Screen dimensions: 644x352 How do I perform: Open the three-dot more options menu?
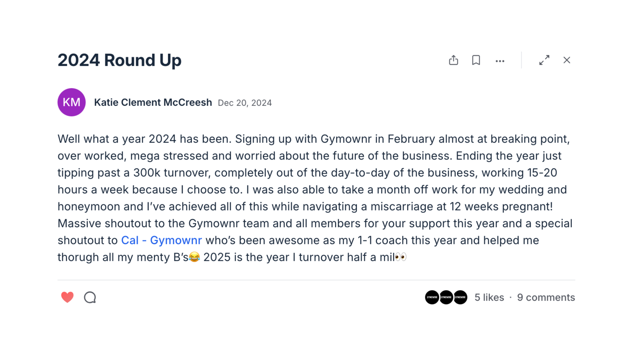(x=500, y=61)
